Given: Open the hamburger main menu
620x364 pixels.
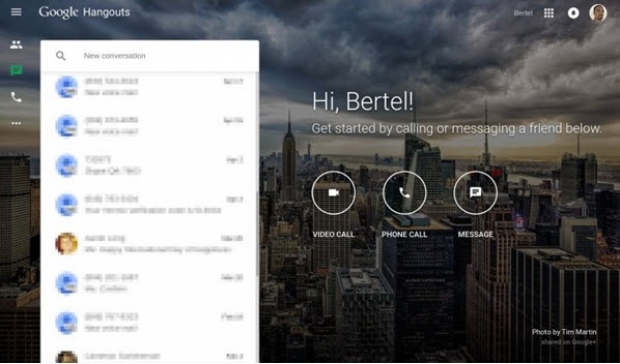Looking at the screenshot, I should point(16,12).
